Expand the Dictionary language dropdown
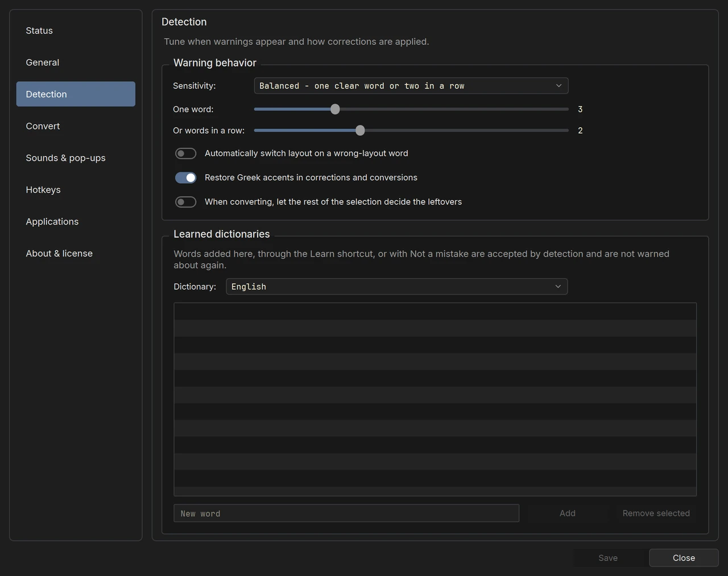This screenshot has width=728, height=576. coord(397,287)
